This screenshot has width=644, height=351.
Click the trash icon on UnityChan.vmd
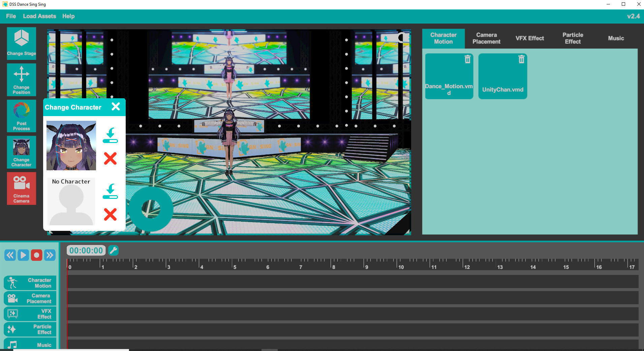click(x=521, y=59)
